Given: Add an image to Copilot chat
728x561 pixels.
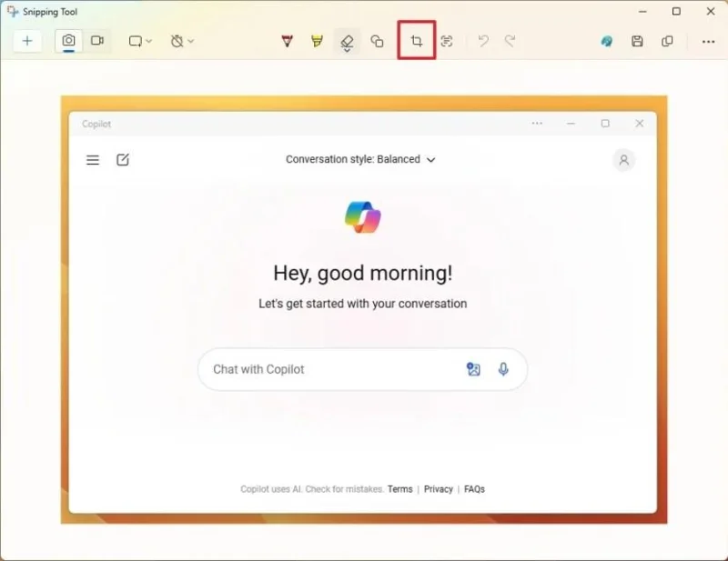Looking at the screenshot, I should tap(473, 369).
